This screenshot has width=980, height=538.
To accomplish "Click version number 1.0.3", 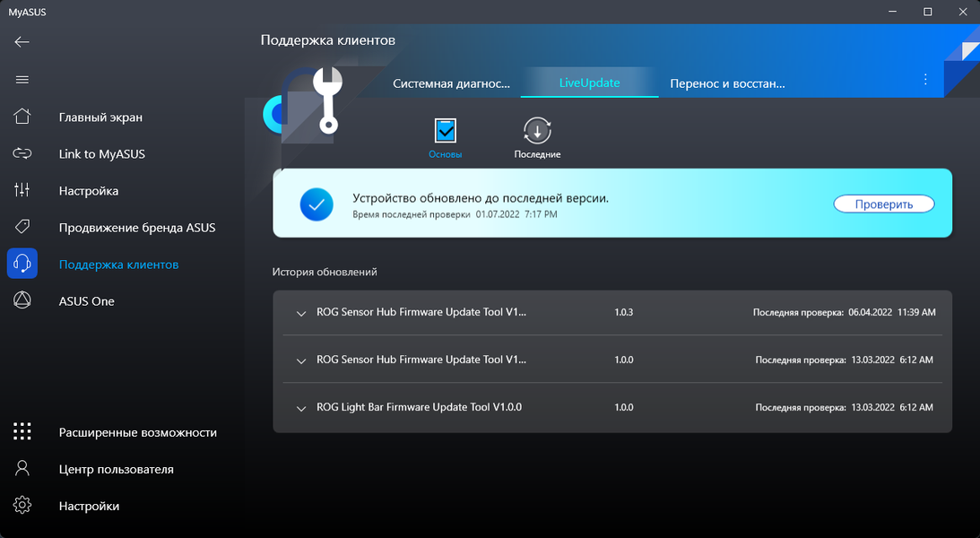I will point(624,312).
